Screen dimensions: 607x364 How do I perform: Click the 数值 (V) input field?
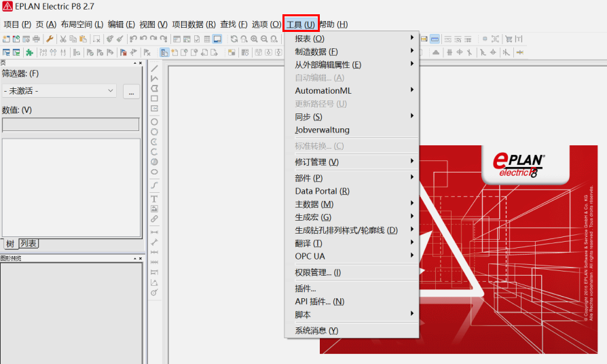coord(71,124)
